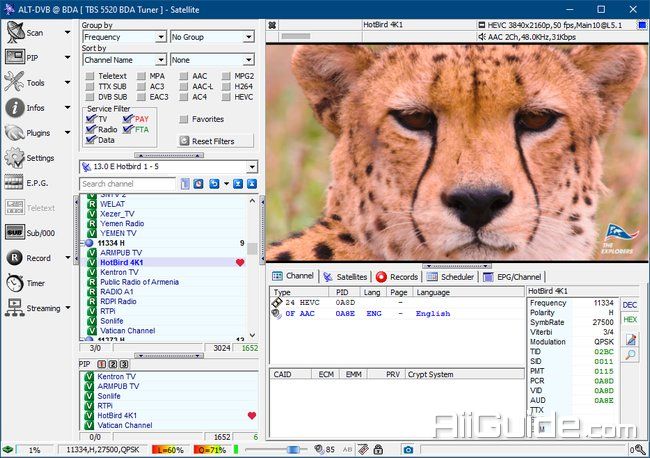
Task: Open the No Group dropdown
Action: coord(212,37)
